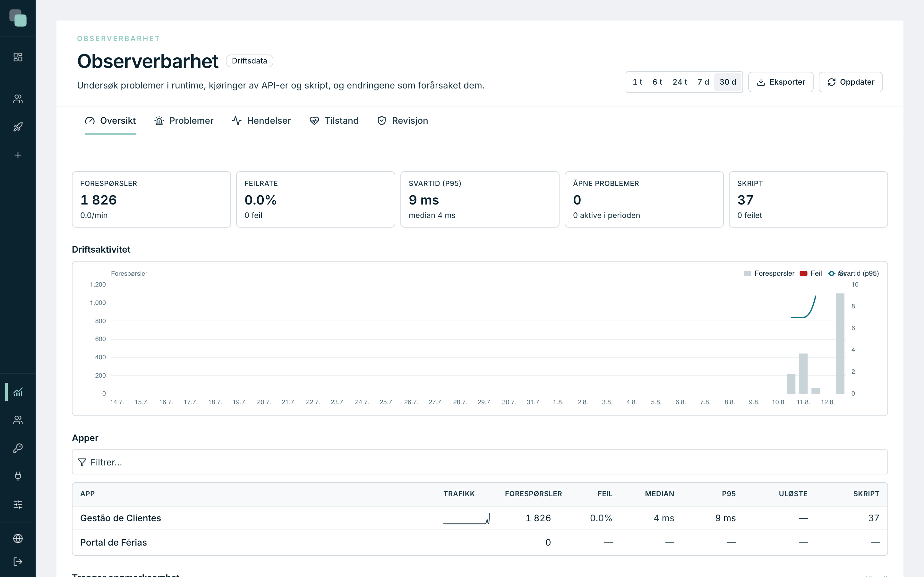Viewport: 924px width, 577px height.
Task: Open the Tilstand tab
Action: pyautogui.click(x=334, y=121)
